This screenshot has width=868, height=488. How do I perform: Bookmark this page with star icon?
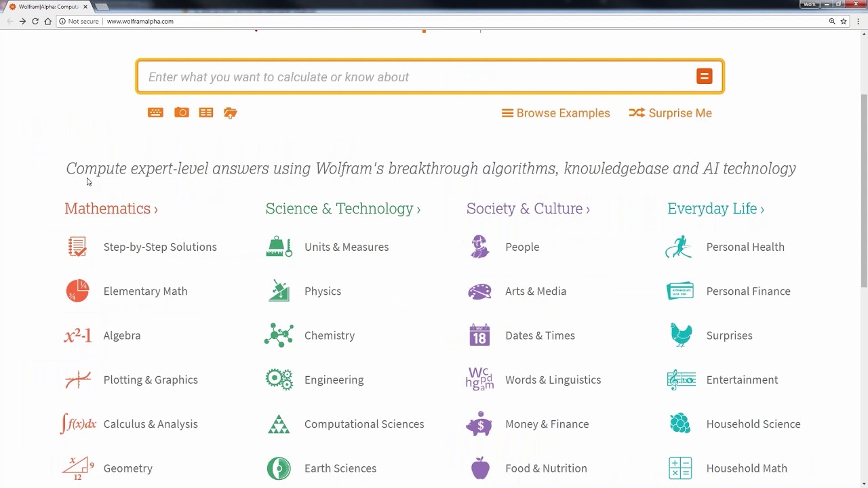[x=844, y=21]
